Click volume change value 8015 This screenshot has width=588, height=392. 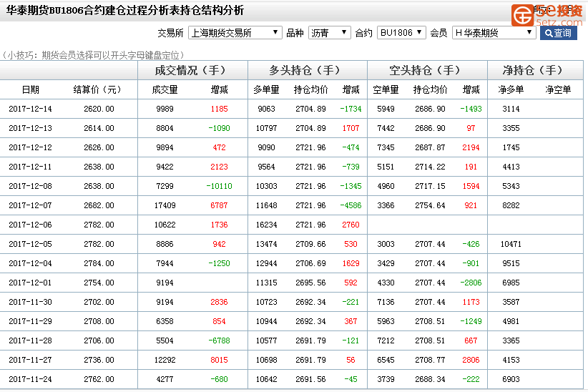point(220,360)
